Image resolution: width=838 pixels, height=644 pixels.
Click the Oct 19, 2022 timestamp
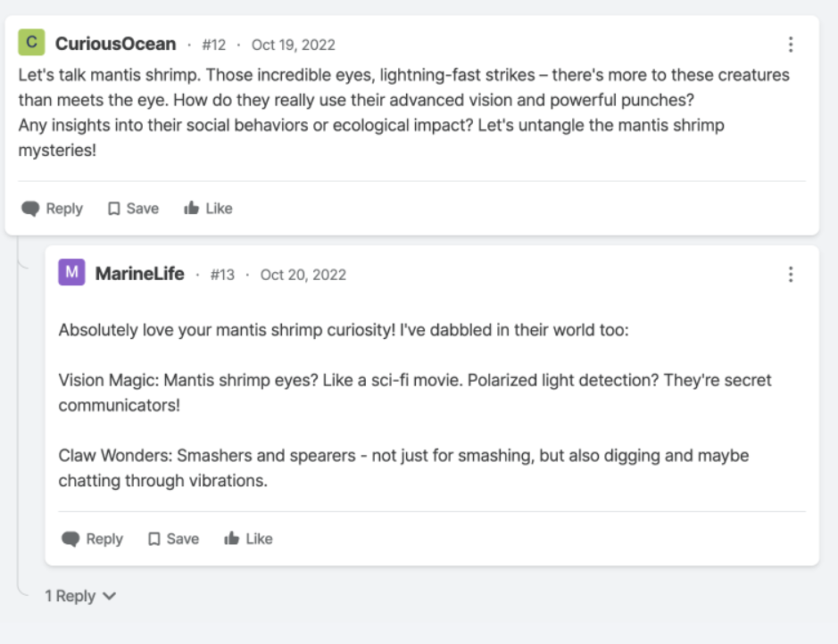coord(293,45)
